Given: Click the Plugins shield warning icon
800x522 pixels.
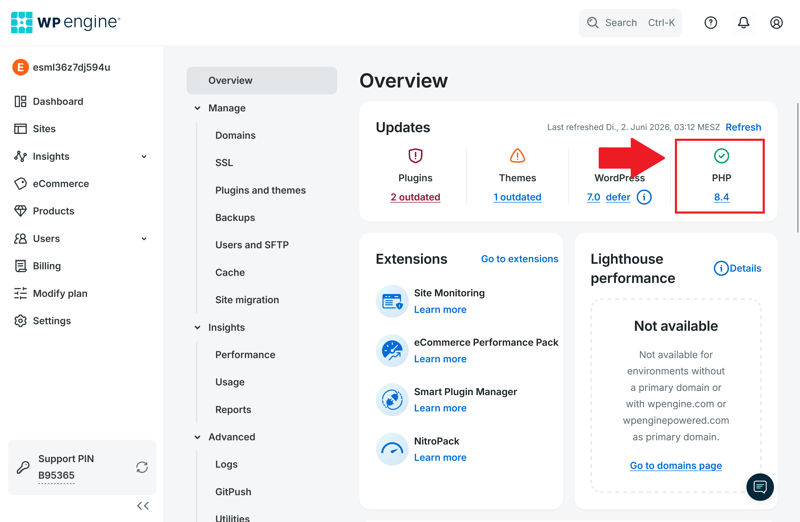Looking at the screenshot, I should (415, 156).
